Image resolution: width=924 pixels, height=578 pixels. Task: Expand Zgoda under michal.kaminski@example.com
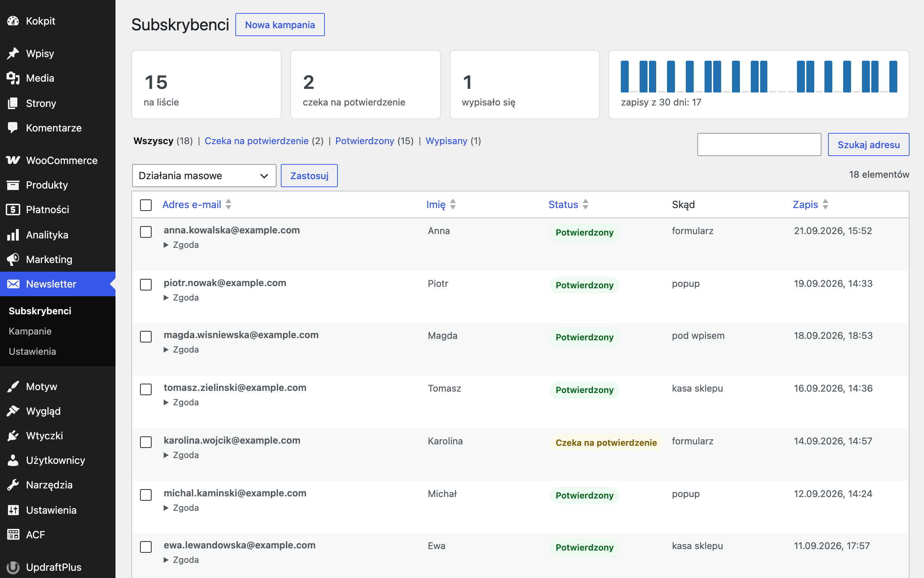point(181,508)
